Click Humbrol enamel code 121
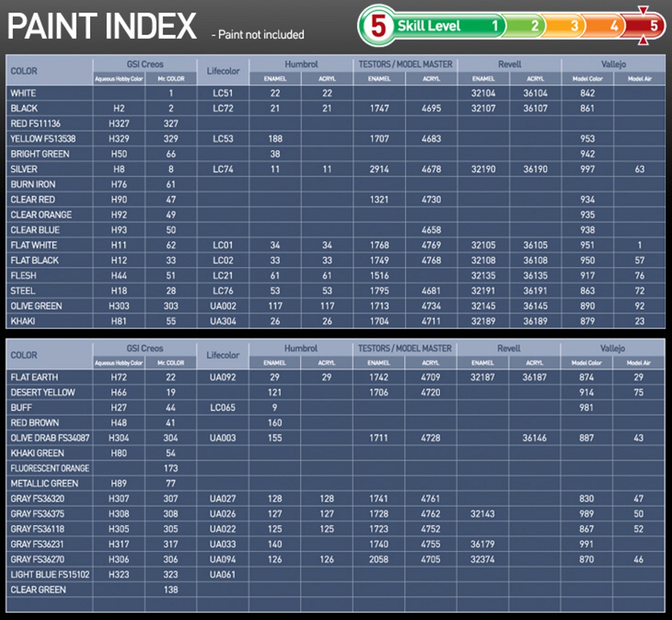The width and height of the screenshot is (672, 620). tap(275, 392)
